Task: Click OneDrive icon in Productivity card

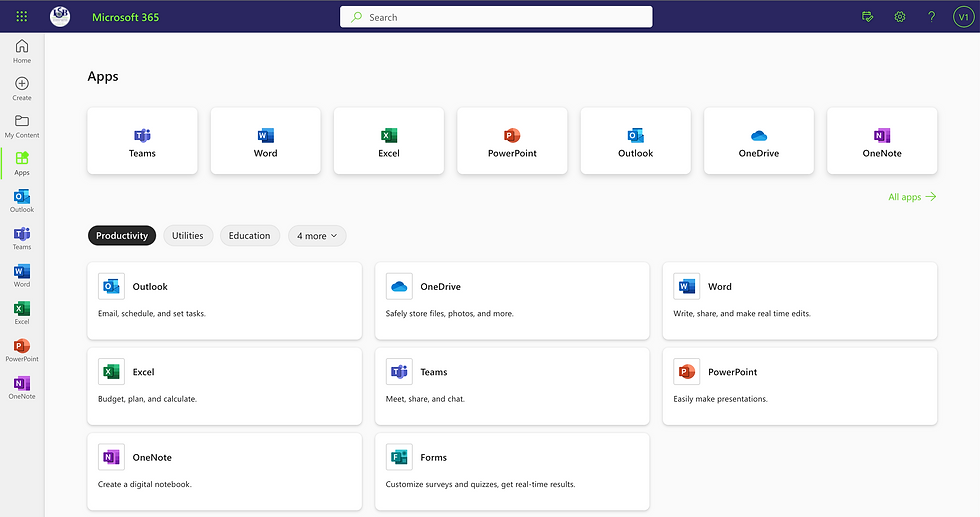Action: (399, 286)
